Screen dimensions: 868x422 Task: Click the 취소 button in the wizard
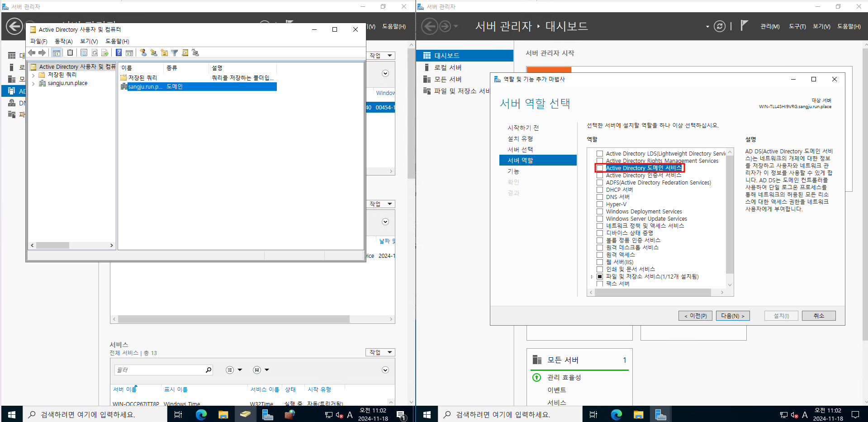pos(819,316)
